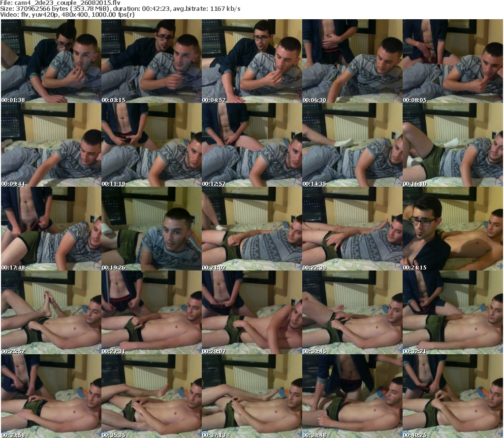This screenshot has height=438, width=504.
Task: Choose the preview frame marked 00:21:02
Action: coord(252,229)
